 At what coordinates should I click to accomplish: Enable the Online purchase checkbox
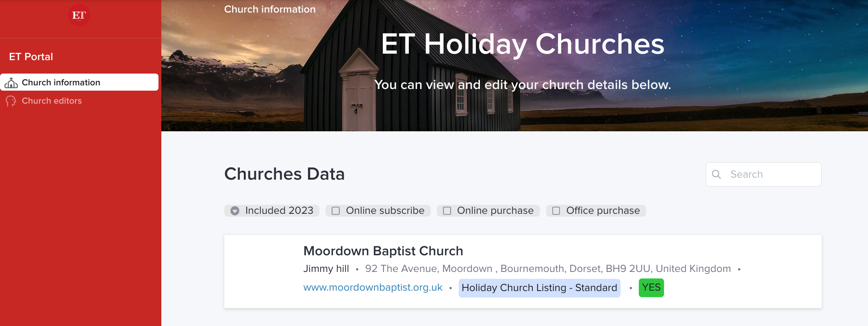pos(447,211)
